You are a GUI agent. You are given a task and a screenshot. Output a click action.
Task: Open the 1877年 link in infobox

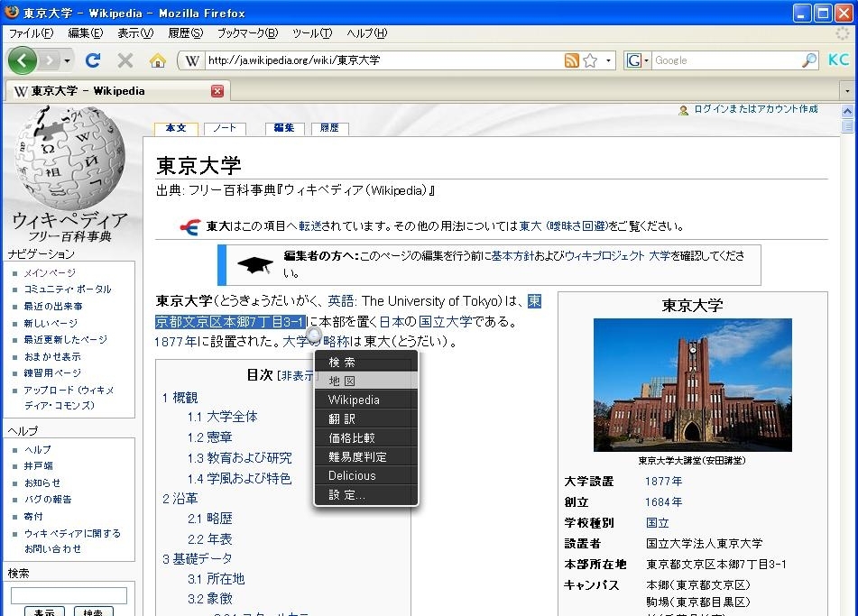coord(663,482)
